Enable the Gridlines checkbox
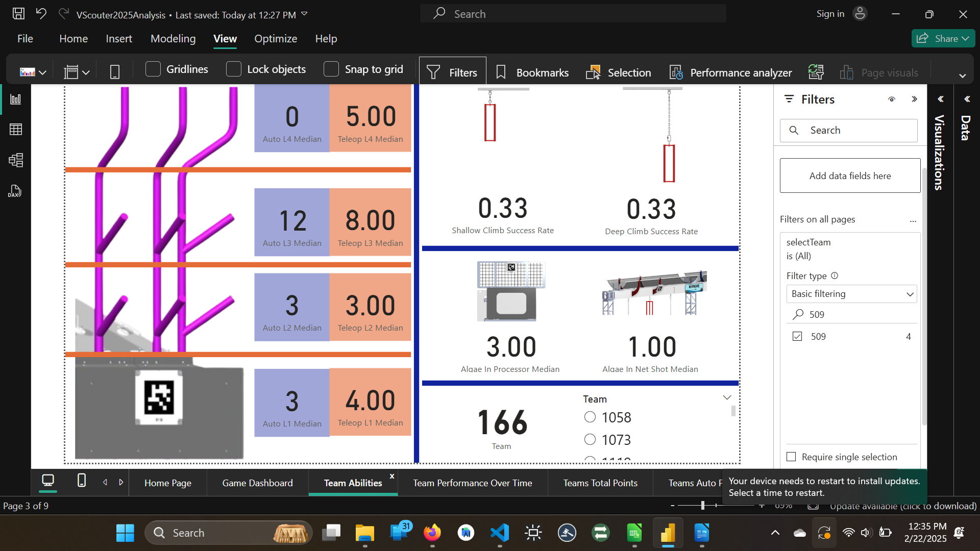980x551 pixels. tap(153, 69)
